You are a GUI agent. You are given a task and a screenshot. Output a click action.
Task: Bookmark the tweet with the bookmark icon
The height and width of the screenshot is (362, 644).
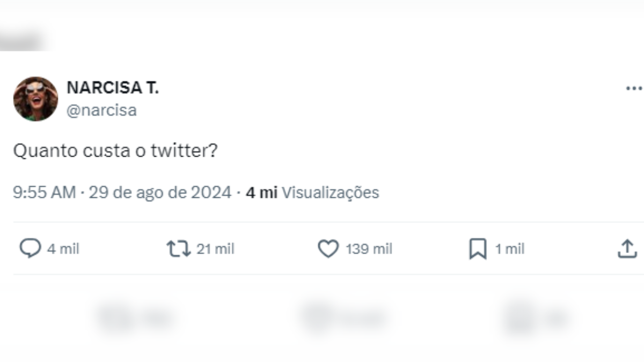click(x=478, y=249)
